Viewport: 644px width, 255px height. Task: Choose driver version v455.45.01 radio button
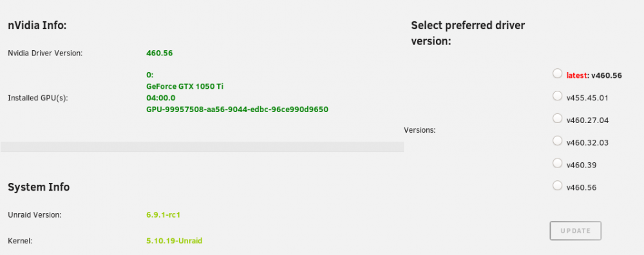coord(557,96)
